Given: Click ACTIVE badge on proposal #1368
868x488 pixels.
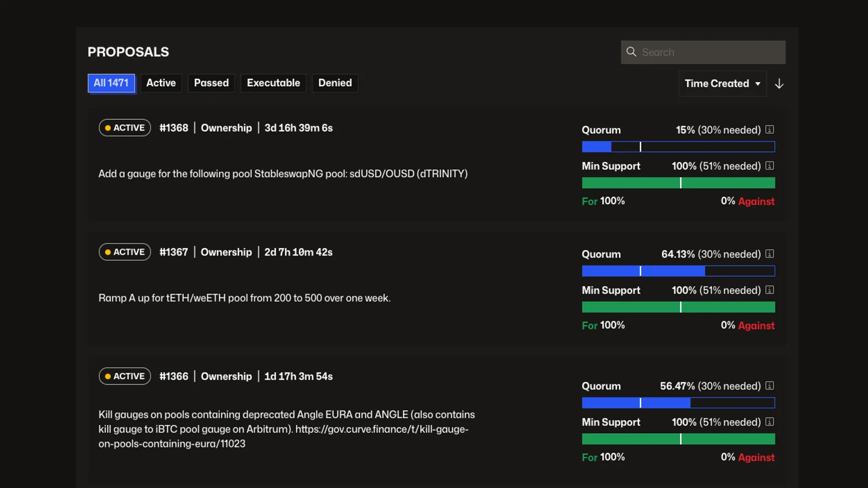Looking at the screenshot, I should click(125, 128).
